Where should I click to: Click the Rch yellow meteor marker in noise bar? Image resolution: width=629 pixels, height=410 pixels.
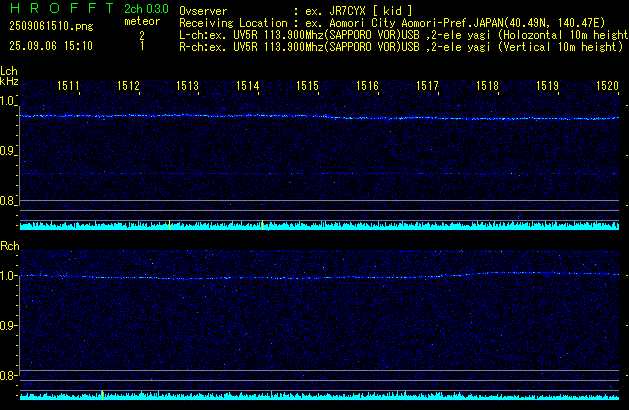pyautogui.click(x=102, y=395)
